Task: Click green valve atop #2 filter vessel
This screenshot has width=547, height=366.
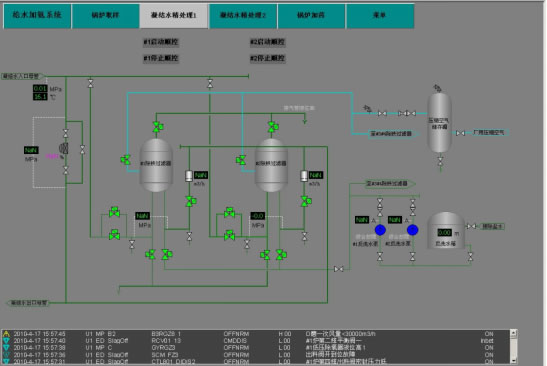Action: [x=273, y=127]
